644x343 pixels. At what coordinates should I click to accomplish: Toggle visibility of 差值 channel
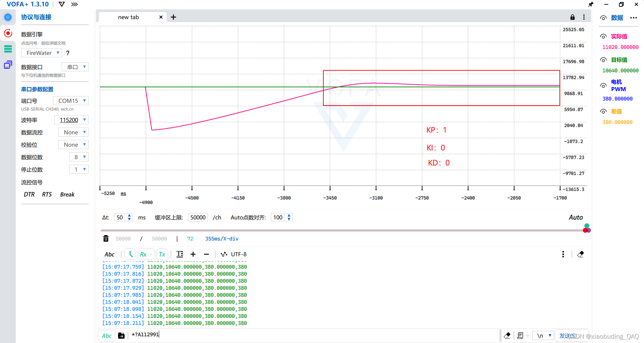pos(603,112)
